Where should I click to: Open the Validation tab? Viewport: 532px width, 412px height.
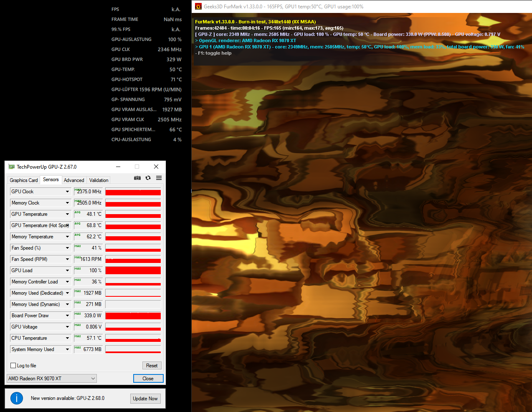point(99,180)
